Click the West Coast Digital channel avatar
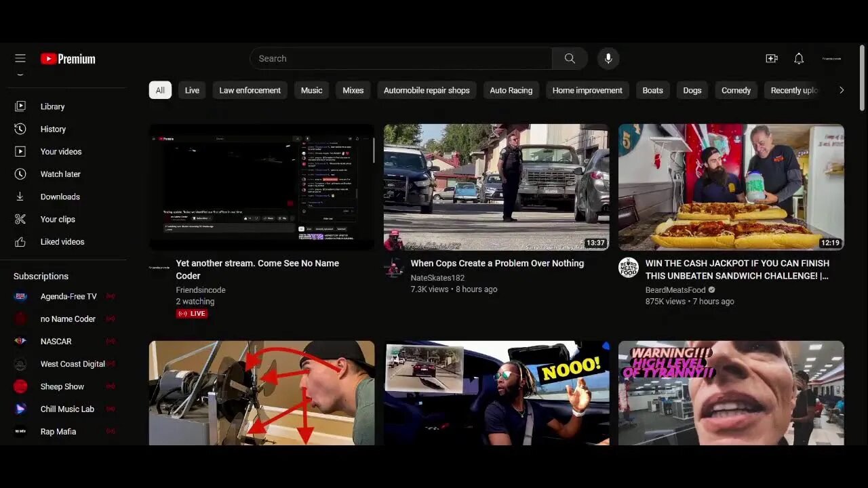The image size is (868, 488). (20, 364)
